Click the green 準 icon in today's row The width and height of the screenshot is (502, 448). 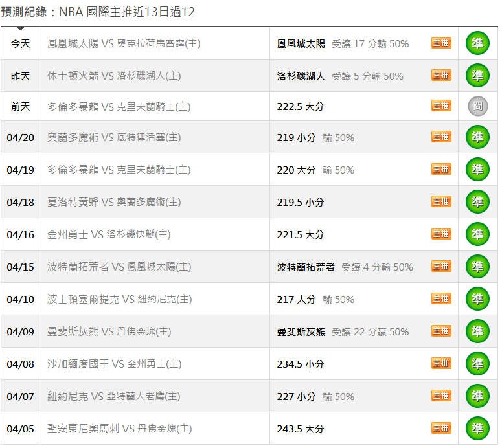pos(477,43)
